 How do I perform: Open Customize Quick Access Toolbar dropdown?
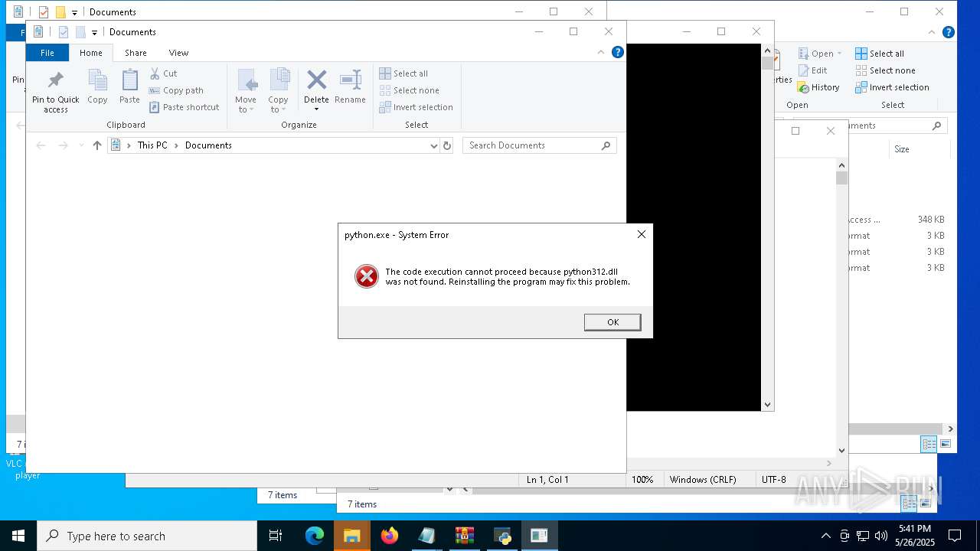tap(94, 32)
